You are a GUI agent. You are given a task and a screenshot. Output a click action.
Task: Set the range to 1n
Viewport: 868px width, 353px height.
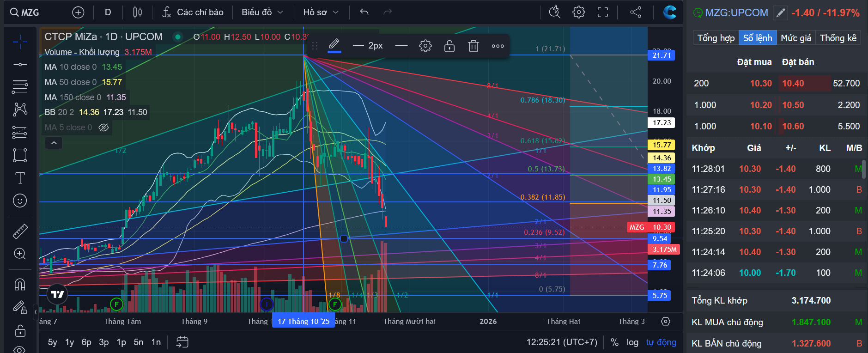pyautogui.click(x=156, y=342)
